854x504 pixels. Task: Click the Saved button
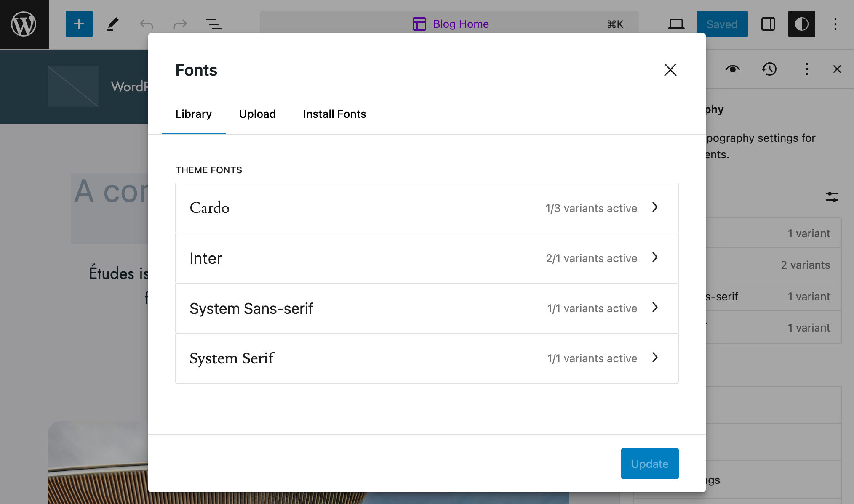coord(722,24)
